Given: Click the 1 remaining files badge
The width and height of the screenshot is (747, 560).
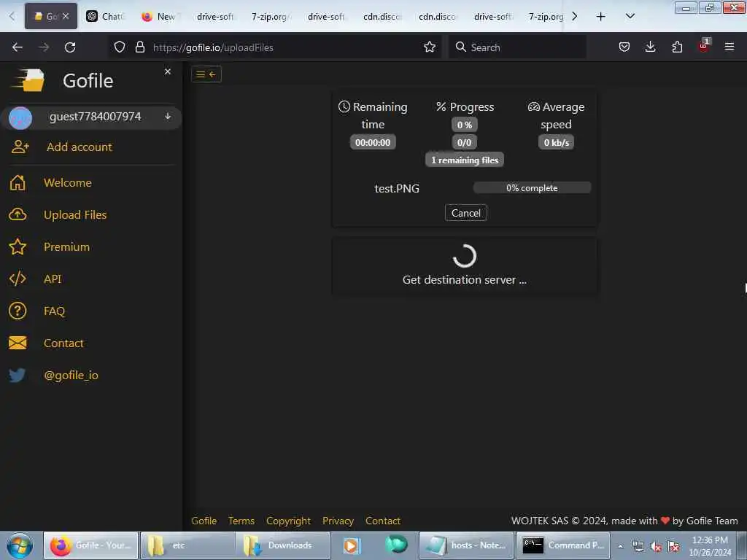Looking at the screenshot, I should pos(465,160).
